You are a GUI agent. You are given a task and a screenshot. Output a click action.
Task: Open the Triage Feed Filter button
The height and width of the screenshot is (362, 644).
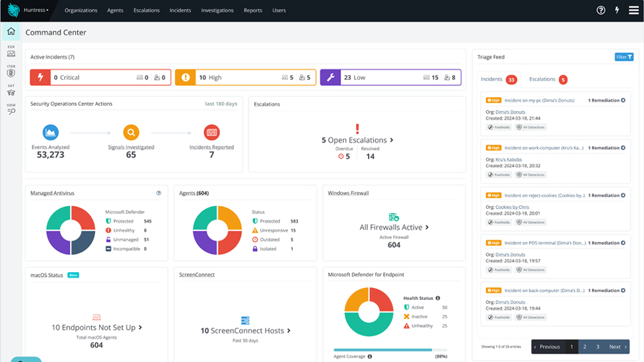(624, 57)
